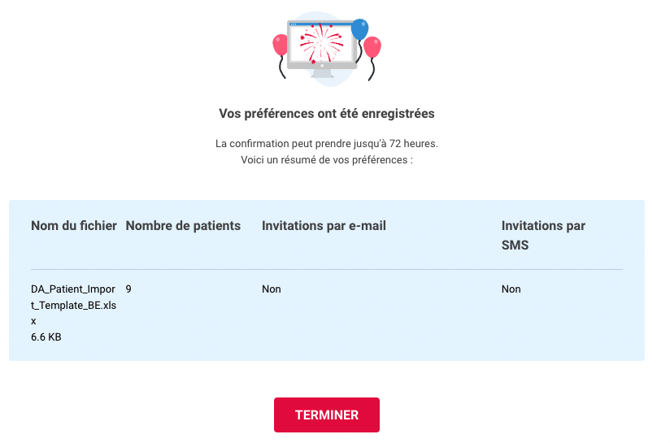
Task: Click "Non" under Invitations par e-mail
Action: (271, 289)
